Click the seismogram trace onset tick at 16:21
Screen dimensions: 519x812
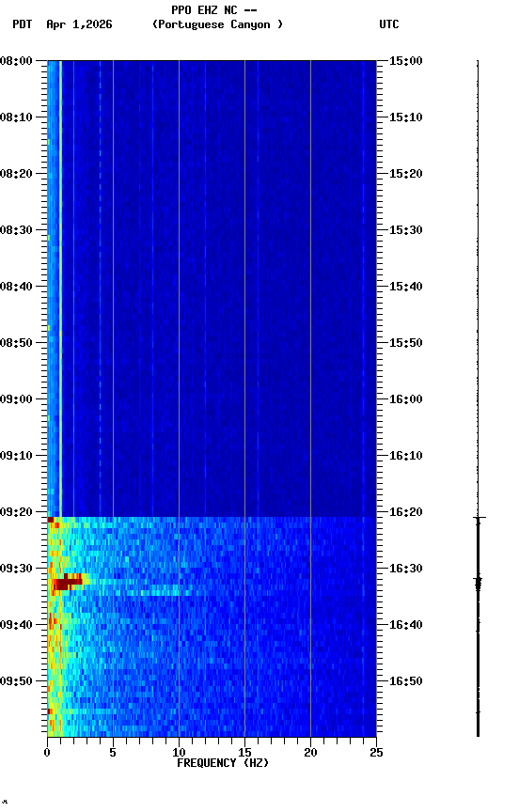click(x=479, y=517)
